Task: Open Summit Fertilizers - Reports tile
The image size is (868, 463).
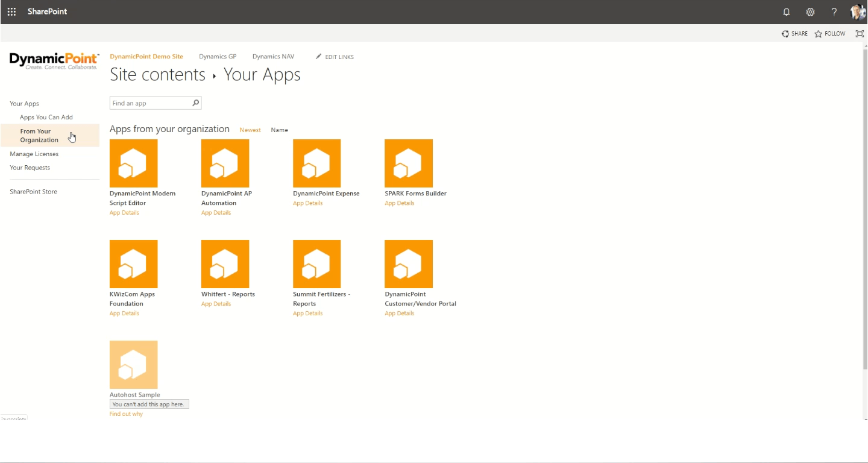Action: (x=316, y=264)
